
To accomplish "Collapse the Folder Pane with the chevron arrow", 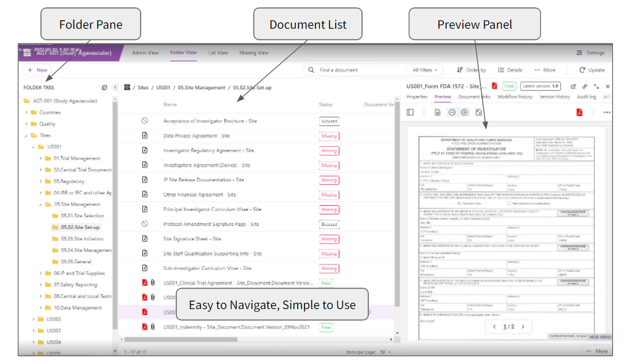I will (116, 87).
